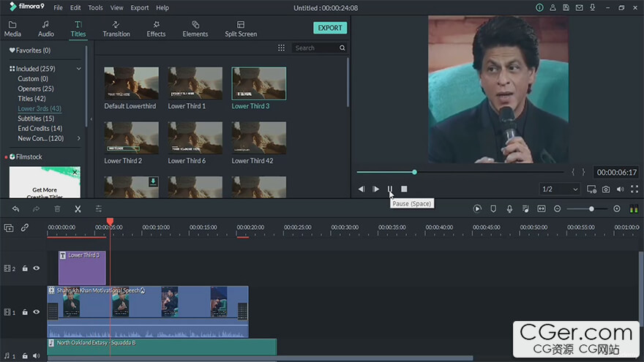
Task: Click the render preview icon
Action: click(x=477, y=209)
